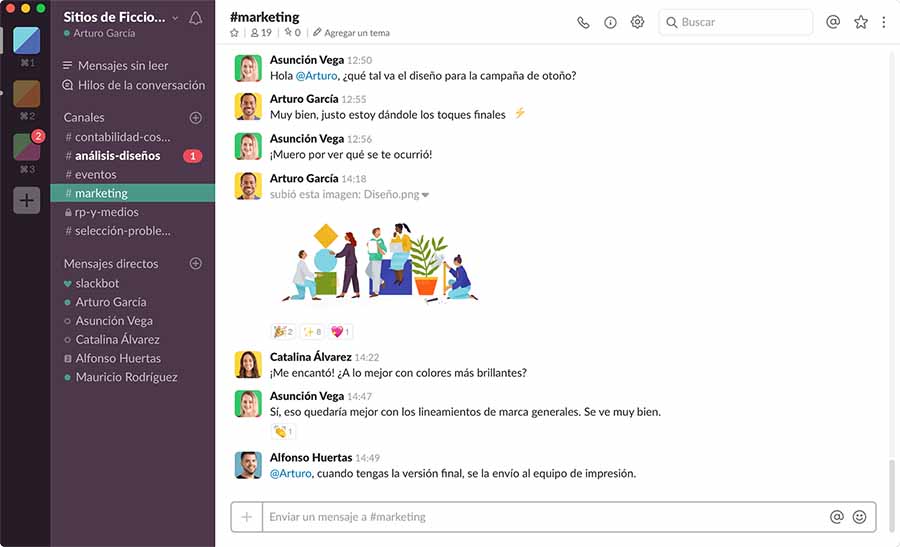Open channel details info icon
Image resolution: width=900 pixels, height=547 pixels.
tap(610, 22)
